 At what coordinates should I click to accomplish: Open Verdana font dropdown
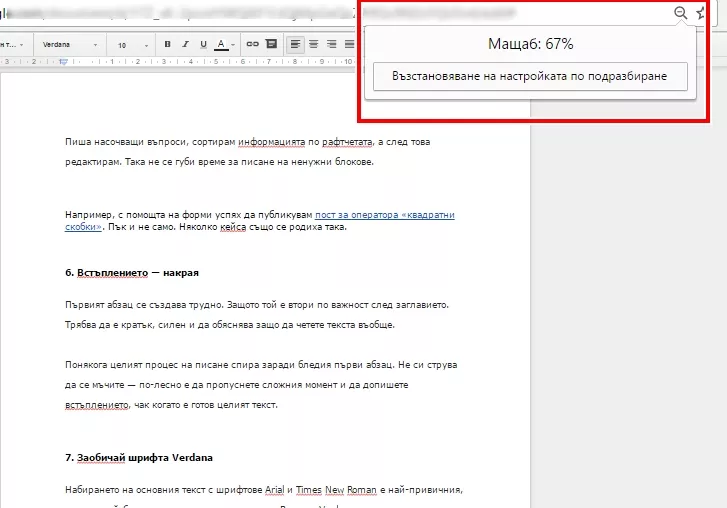pos(70,44)
